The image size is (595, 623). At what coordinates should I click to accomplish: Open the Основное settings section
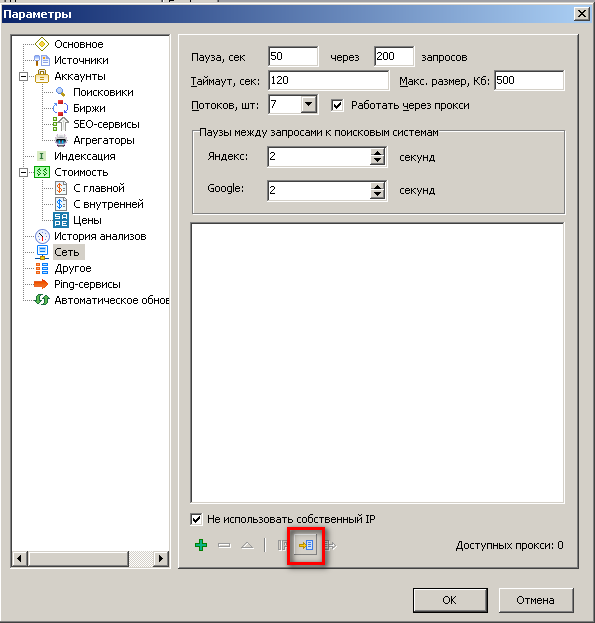[79, 44]
